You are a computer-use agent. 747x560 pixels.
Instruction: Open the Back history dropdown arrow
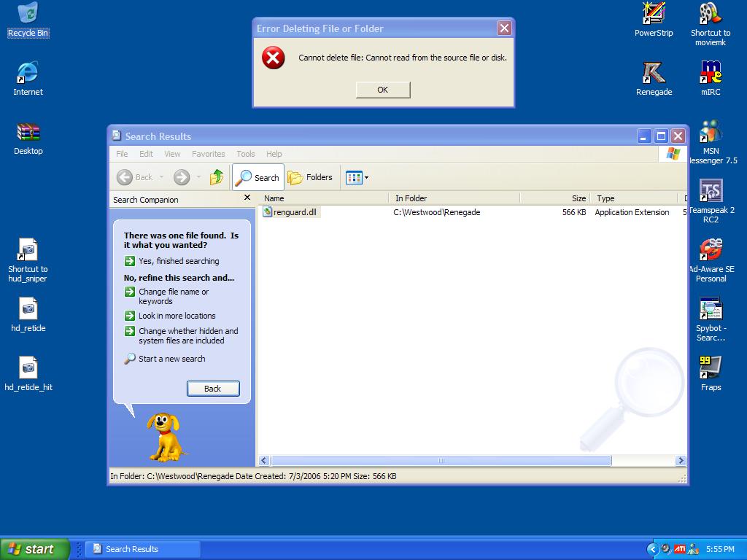pos(160,177)
